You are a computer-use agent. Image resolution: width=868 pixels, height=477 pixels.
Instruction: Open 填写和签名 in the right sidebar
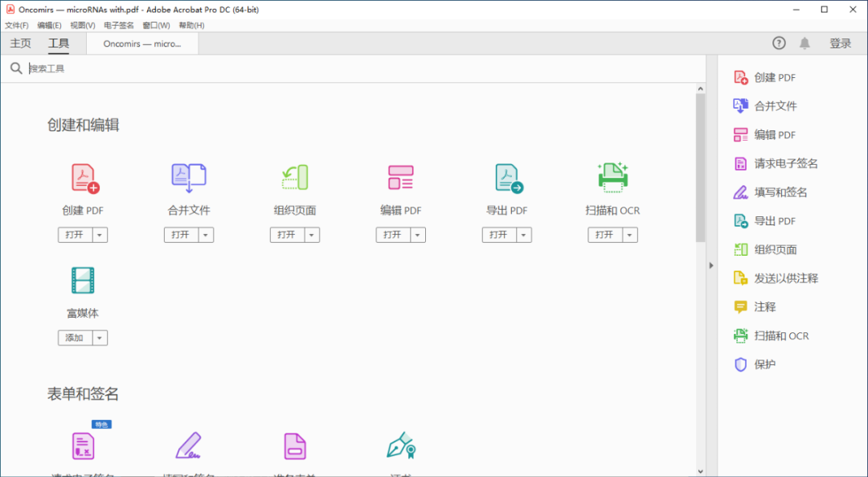point(770,193)
